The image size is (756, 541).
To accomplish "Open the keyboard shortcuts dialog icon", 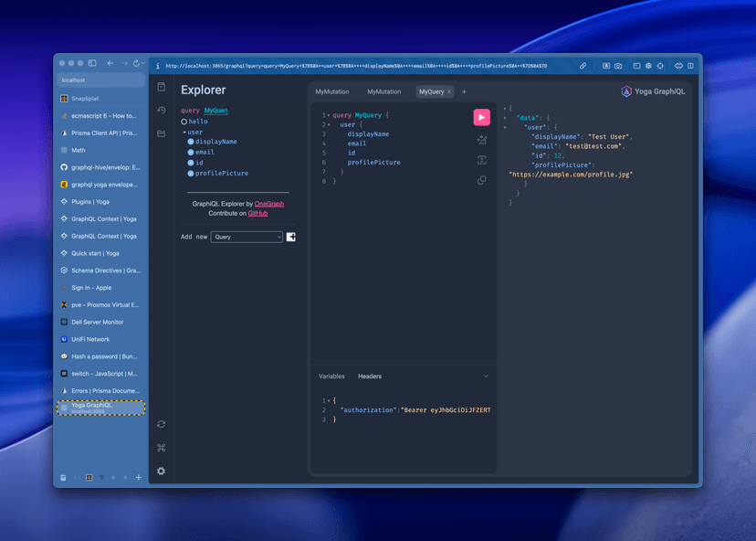I will (162, 448).
